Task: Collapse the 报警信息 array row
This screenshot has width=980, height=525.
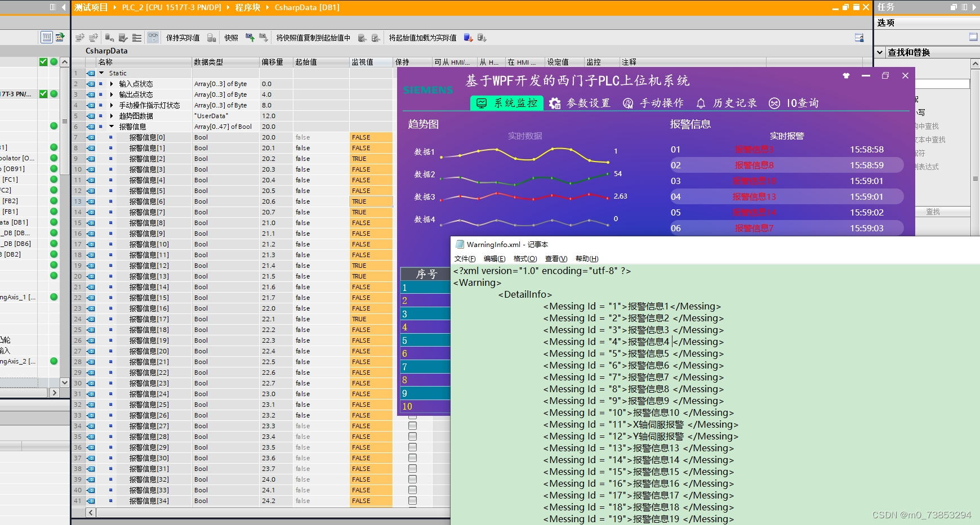Action: coord(112,127)
